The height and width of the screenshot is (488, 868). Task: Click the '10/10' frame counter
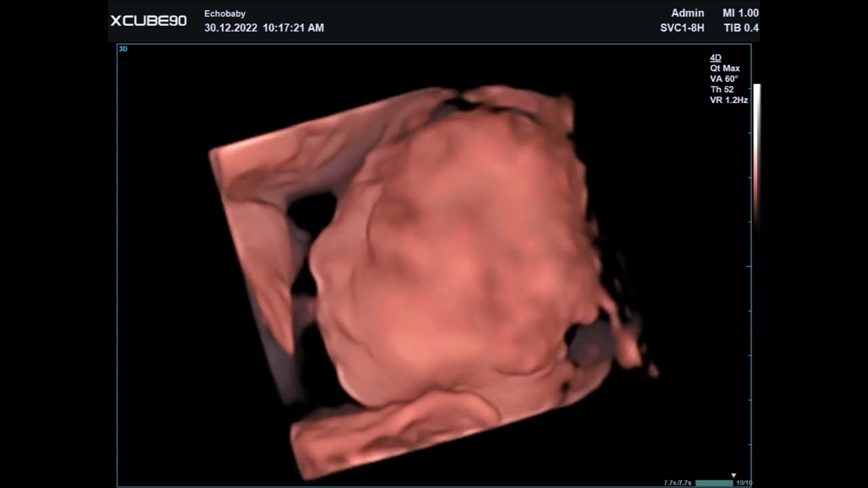pyautogui.click(x=744, y=483)
